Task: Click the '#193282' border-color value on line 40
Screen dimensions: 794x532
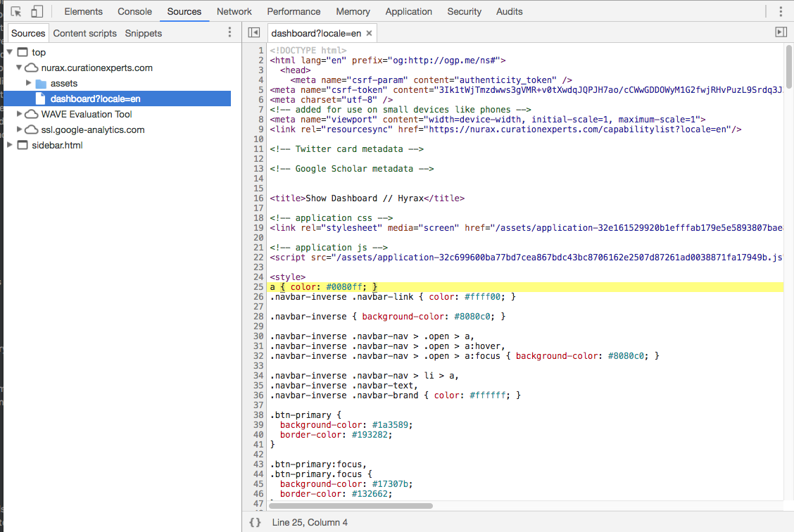Action: click(x=370, y=435)
